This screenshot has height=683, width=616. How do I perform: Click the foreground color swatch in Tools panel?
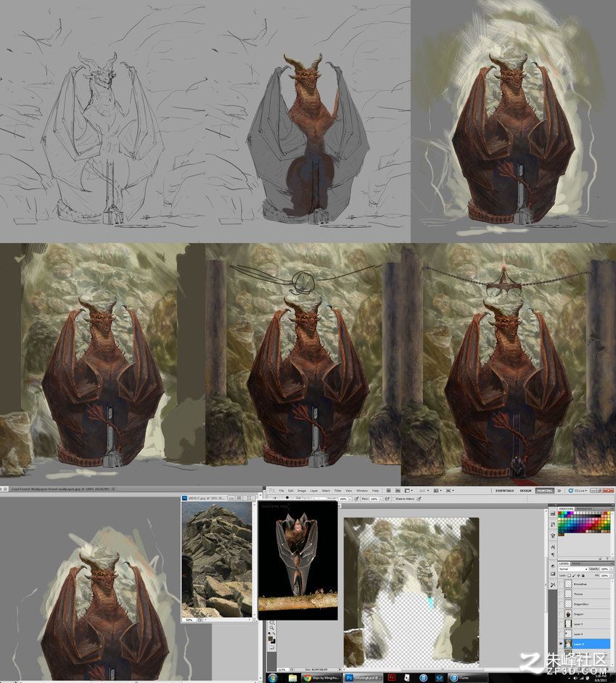pos(271,637)
